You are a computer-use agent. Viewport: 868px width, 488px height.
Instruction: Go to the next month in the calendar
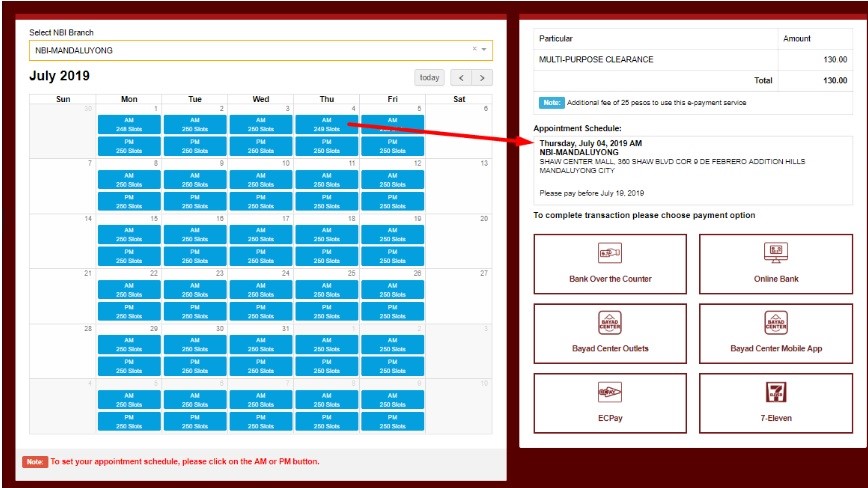pyautogui.click(x=482, y=78)
